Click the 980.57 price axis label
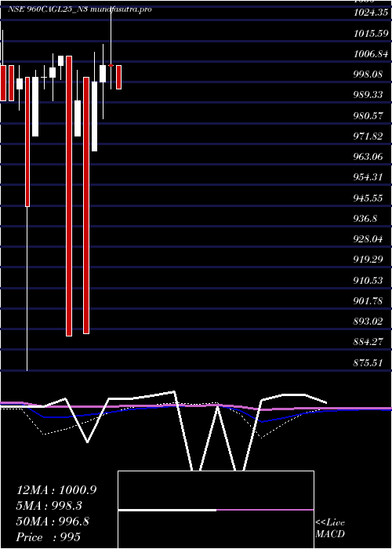 368,116
